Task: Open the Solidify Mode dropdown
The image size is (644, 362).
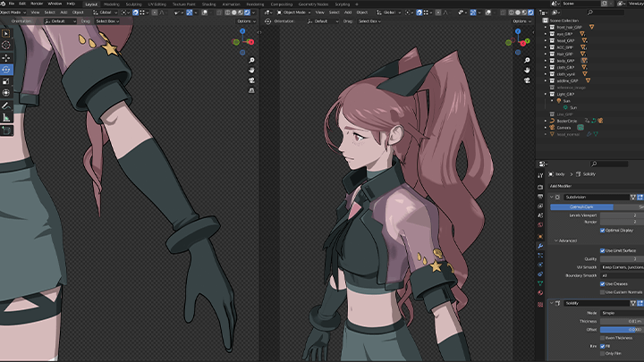Action: (622, 313)
